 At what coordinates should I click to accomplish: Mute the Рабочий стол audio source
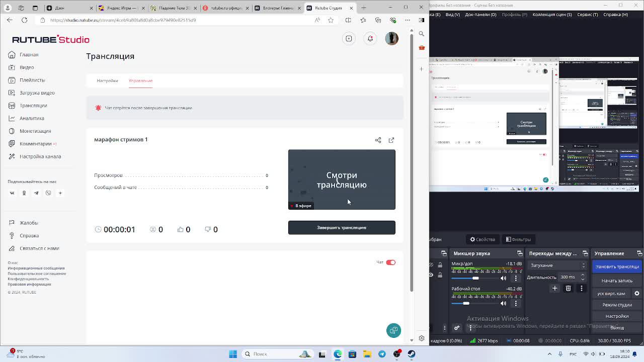504,303
